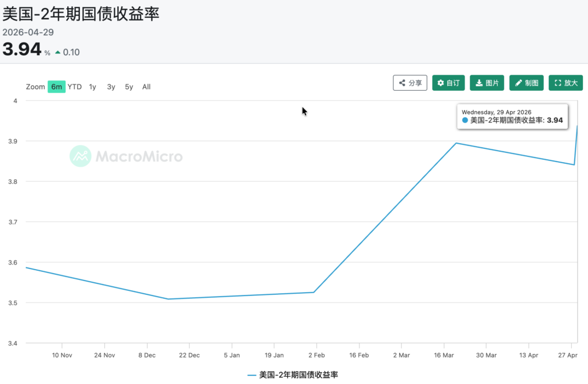The height and width of the screenshot is (384, 588).
Task: Toggle the 美国-2年期国债收益率 legend series
Action: [293, 375]
